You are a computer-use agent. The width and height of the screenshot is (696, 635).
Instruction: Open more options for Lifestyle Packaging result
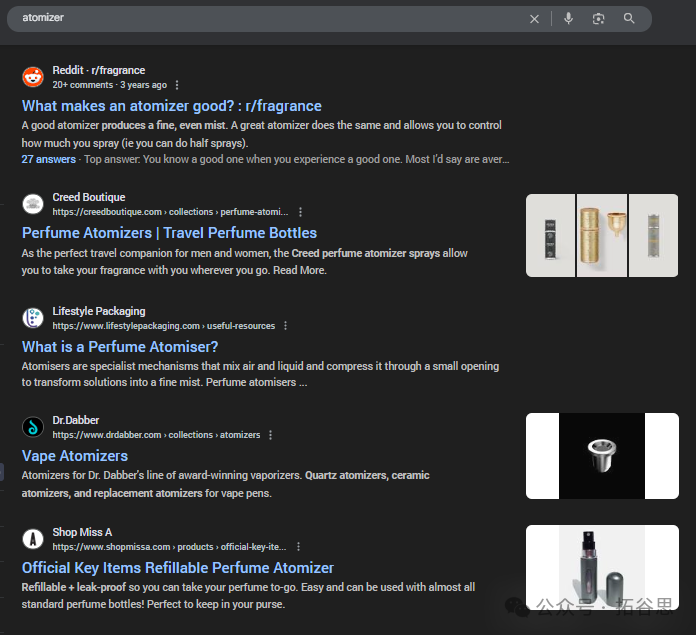click(285, 326)
